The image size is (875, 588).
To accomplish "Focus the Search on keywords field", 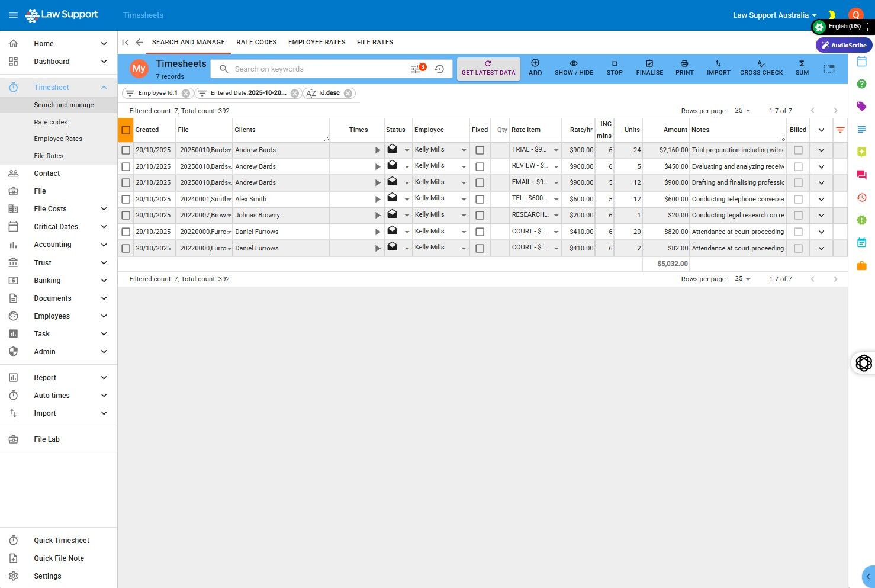I will [x=320, y=69].
